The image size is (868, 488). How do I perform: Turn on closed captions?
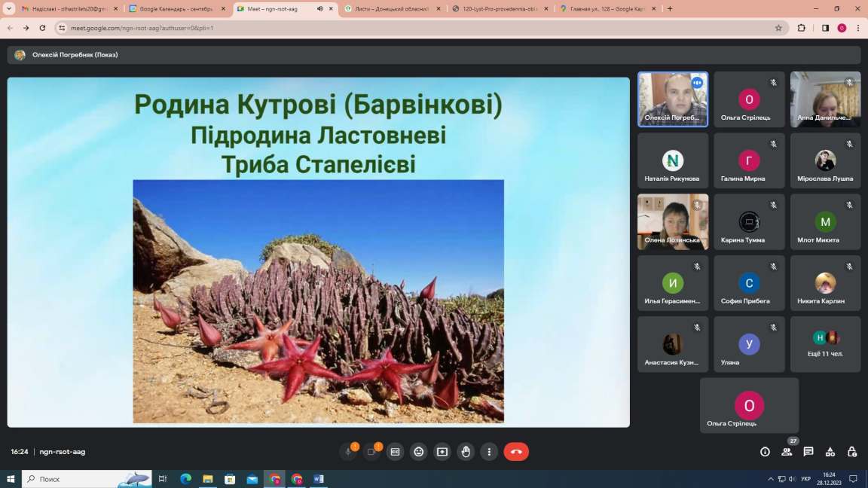tap(395, 452)
